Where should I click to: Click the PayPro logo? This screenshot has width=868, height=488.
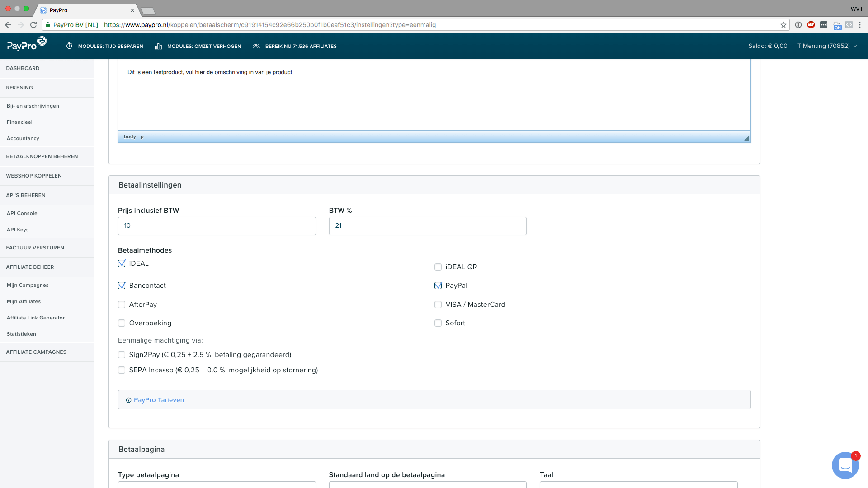coord(27,44)
